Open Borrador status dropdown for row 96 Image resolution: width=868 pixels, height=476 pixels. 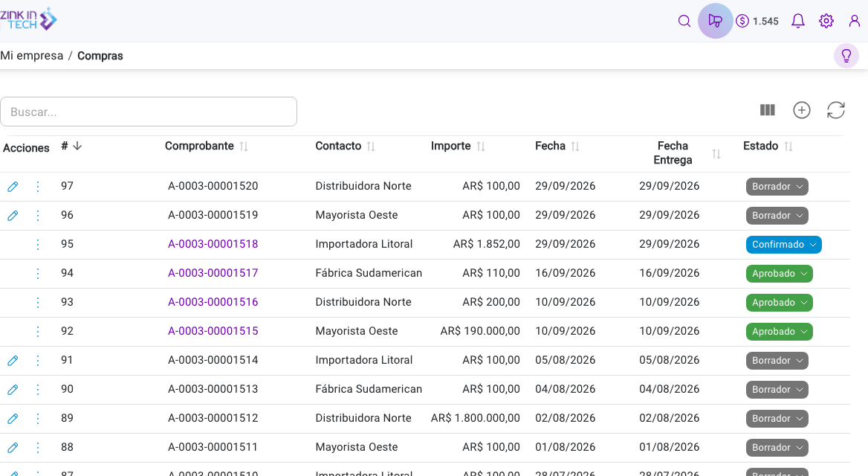tap(777, 216)
